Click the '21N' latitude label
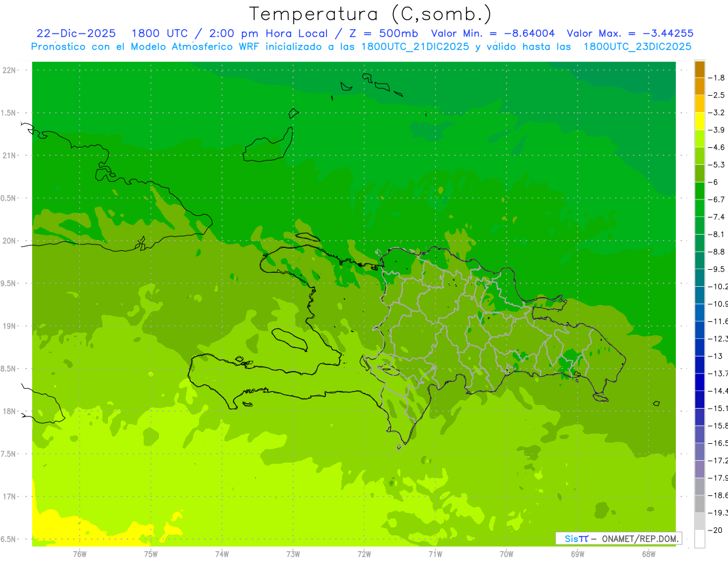 [x=8, y=155]
